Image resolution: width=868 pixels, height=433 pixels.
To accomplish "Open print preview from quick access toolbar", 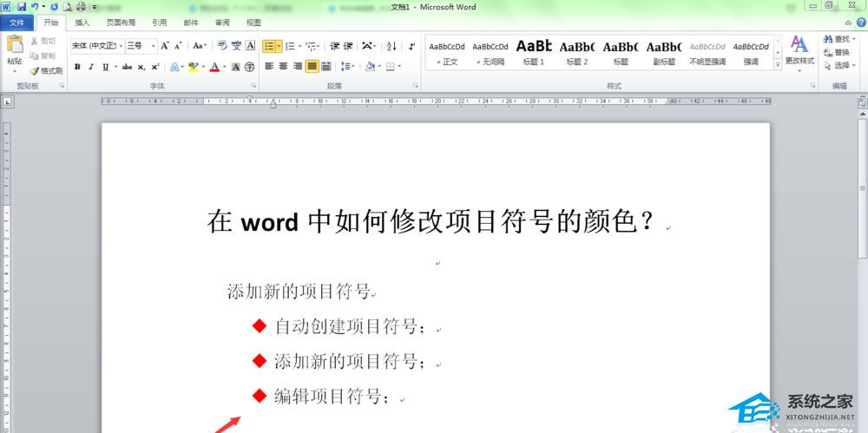I will click(x=68, y=7).
